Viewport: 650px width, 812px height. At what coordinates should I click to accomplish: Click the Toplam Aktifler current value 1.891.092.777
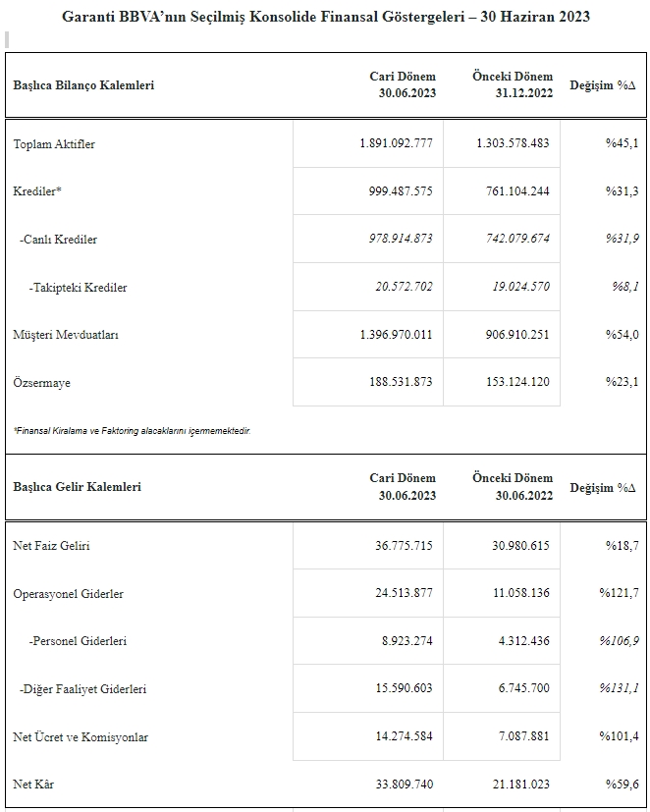pyautogui.click(x=397, y=143)
